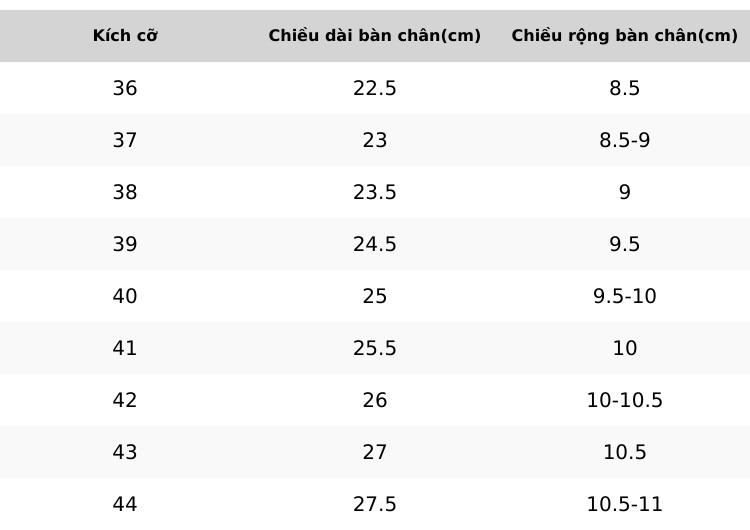Select size 36 cell

pos(125,88)
